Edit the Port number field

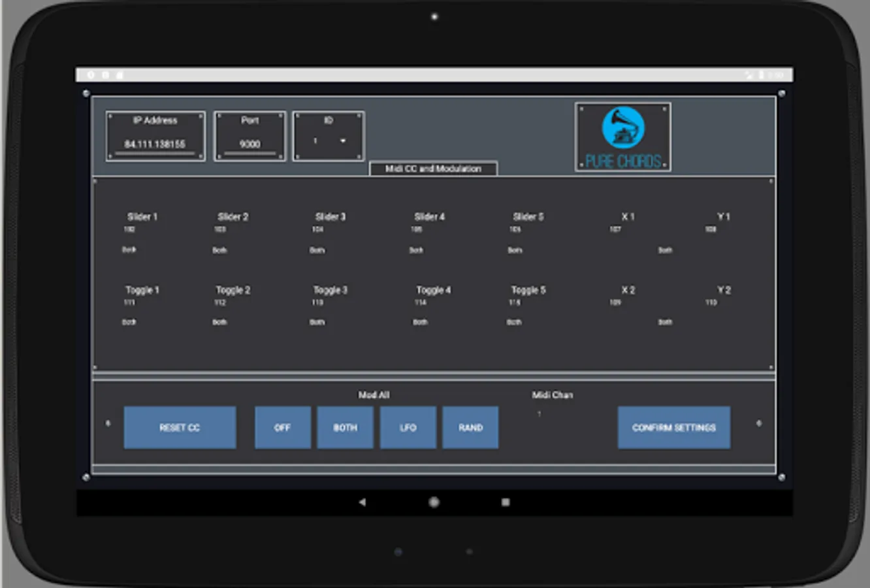point(250,144)
